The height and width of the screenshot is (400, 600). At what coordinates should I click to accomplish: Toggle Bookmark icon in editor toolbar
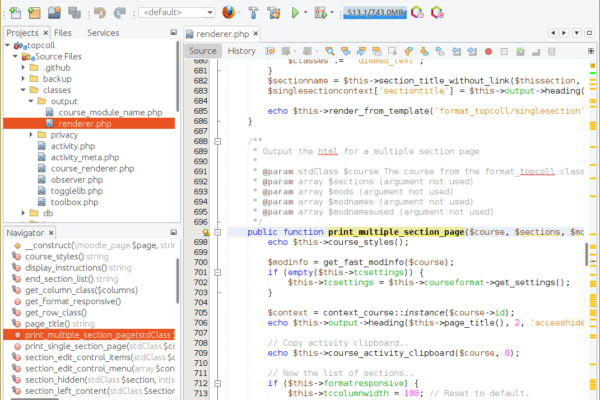(440, 51)
